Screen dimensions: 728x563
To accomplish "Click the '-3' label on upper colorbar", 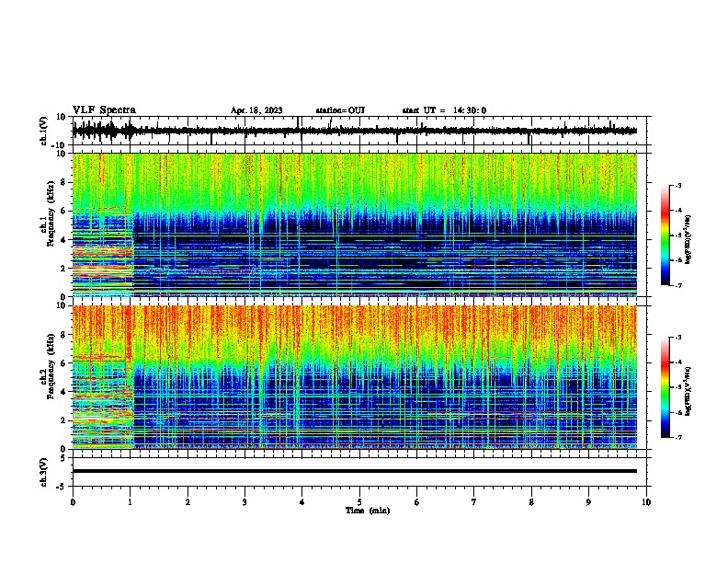I will pos(678,185).
